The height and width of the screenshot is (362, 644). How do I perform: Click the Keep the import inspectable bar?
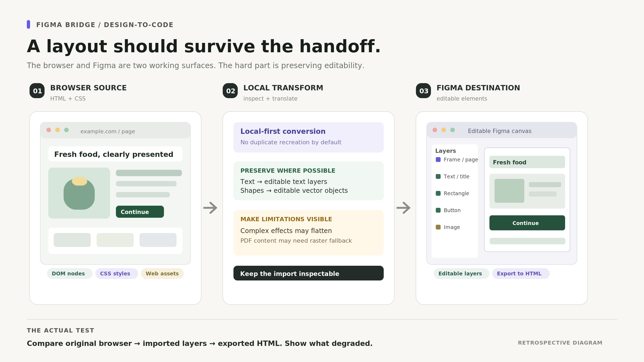click(x=308, y=273)
